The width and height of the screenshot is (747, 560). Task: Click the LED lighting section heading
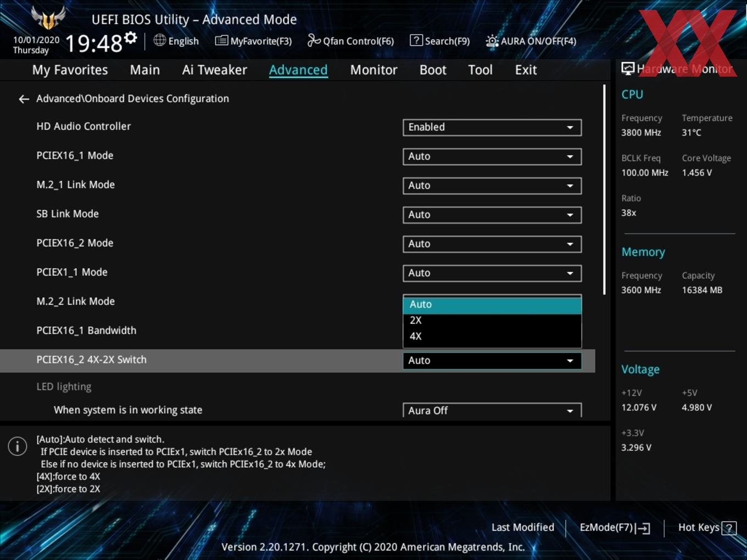[64, 387]
